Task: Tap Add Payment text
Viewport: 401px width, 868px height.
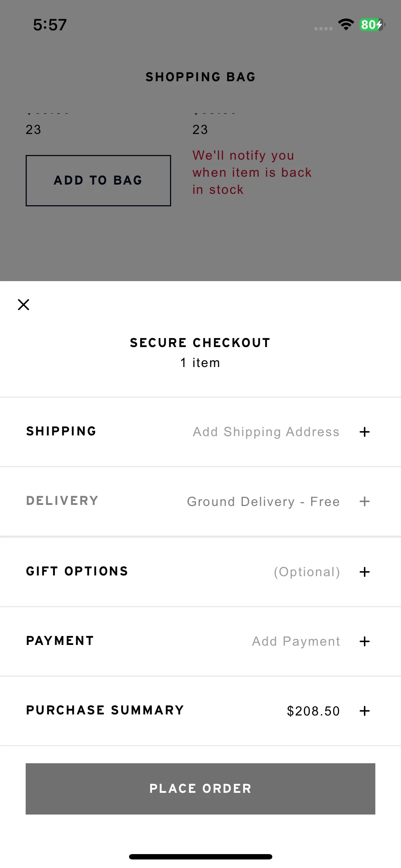Action: coord(296,641)
